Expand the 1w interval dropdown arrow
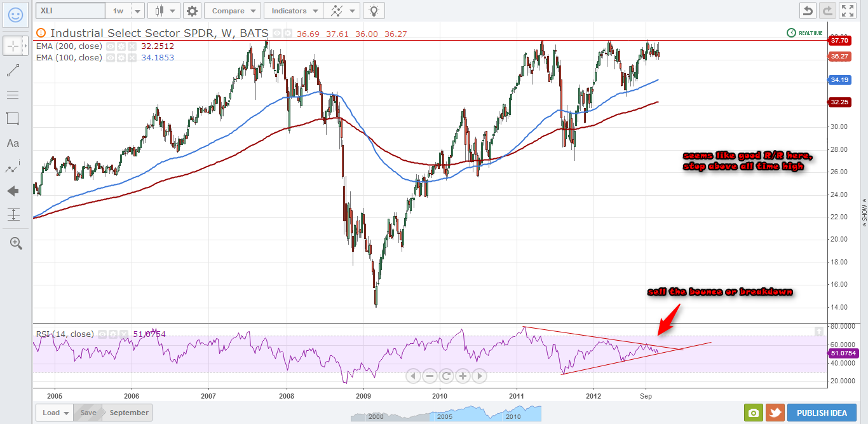868x424 pixels. (x=138, y=11)
